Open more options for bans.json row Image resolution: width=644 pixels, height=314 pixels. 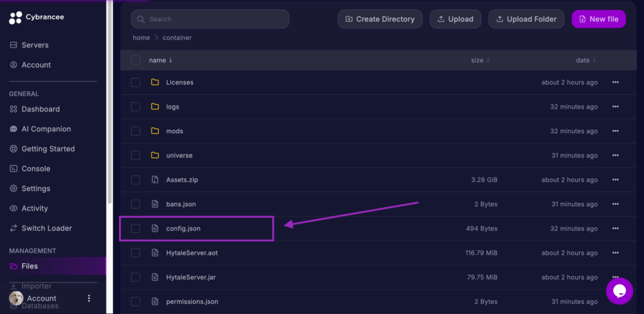coord(615,204)
